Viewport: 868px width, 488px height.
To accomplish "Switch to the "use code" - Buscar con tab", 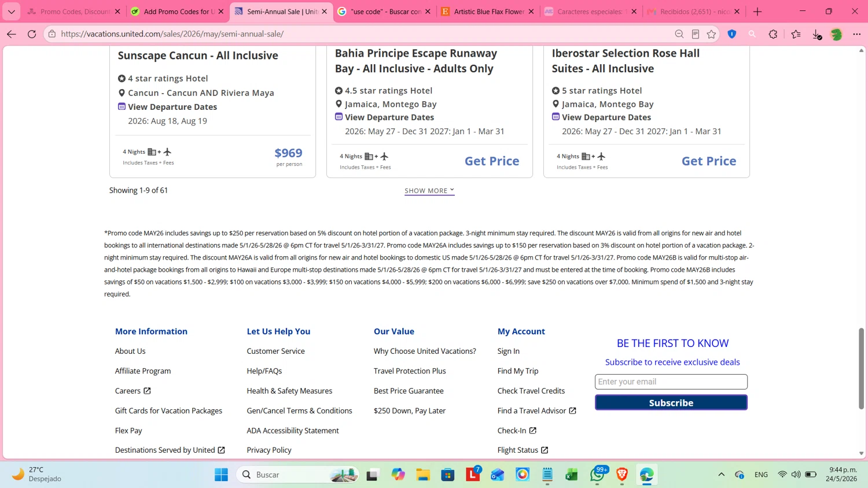I will pos(384,12).
